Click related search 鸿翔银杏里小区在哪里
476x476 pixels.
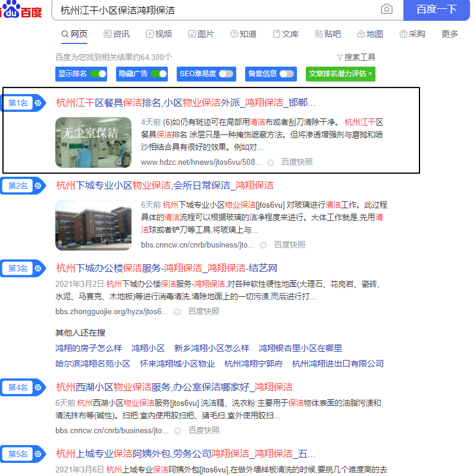pos(300,348)
